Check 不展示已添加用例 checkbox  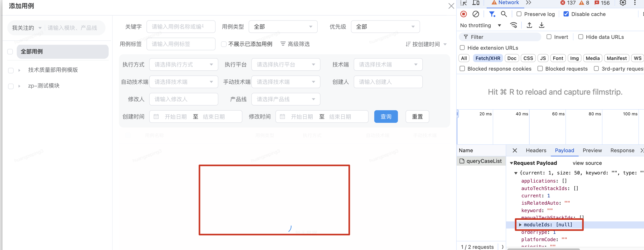pos(224,44)
